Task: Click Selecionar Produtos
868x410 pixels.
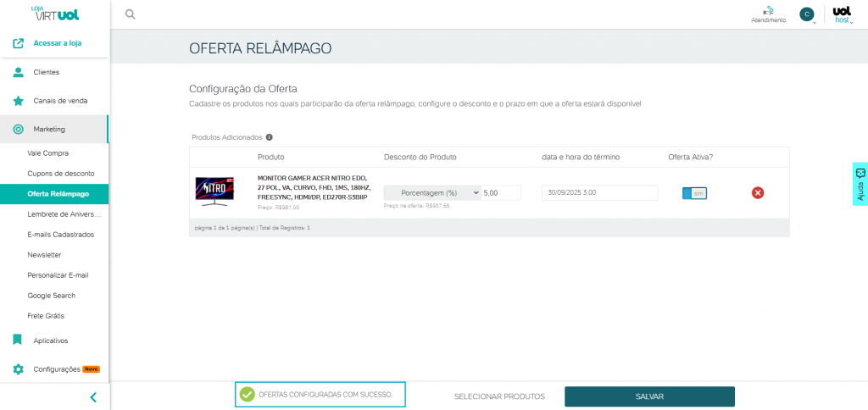Action: (499, 396)
